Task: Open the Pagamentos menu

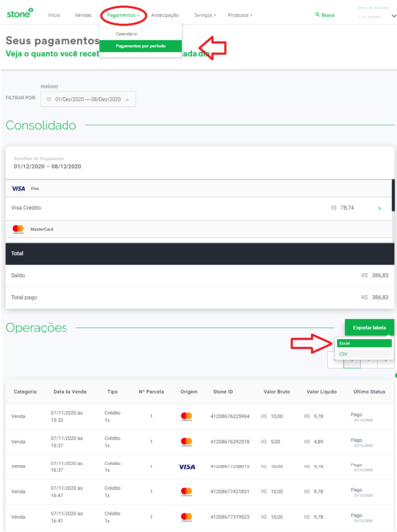Action: 123,15
